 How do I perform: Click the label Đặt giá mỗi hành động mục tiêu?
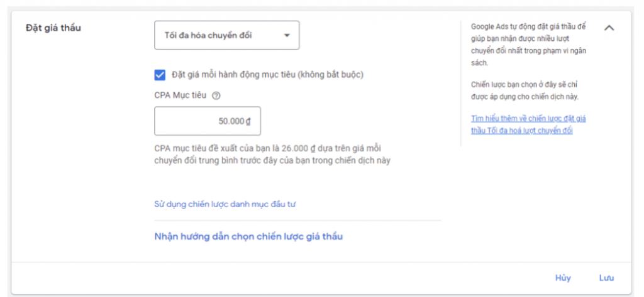click(x=267, y=75)
